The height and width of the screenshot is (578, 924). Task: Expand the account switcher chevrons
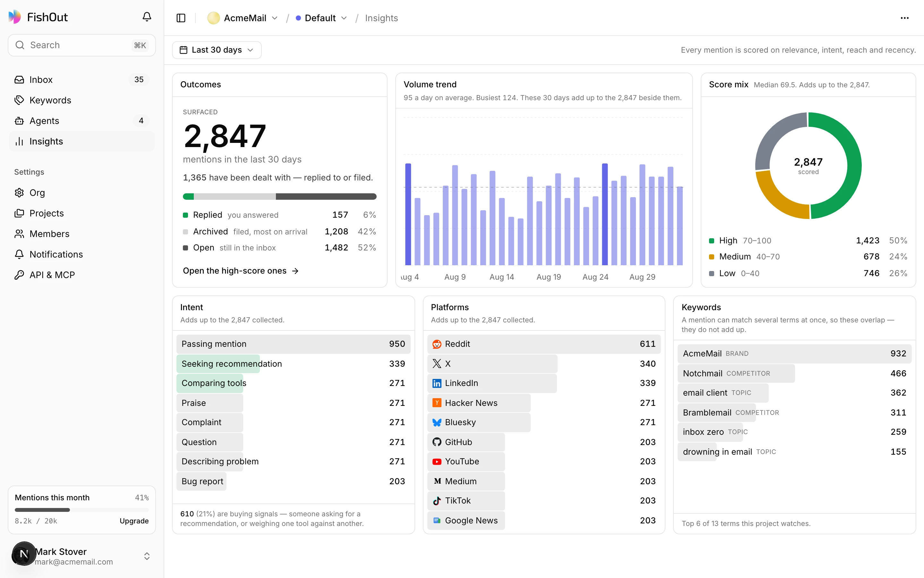click(147, 556)
